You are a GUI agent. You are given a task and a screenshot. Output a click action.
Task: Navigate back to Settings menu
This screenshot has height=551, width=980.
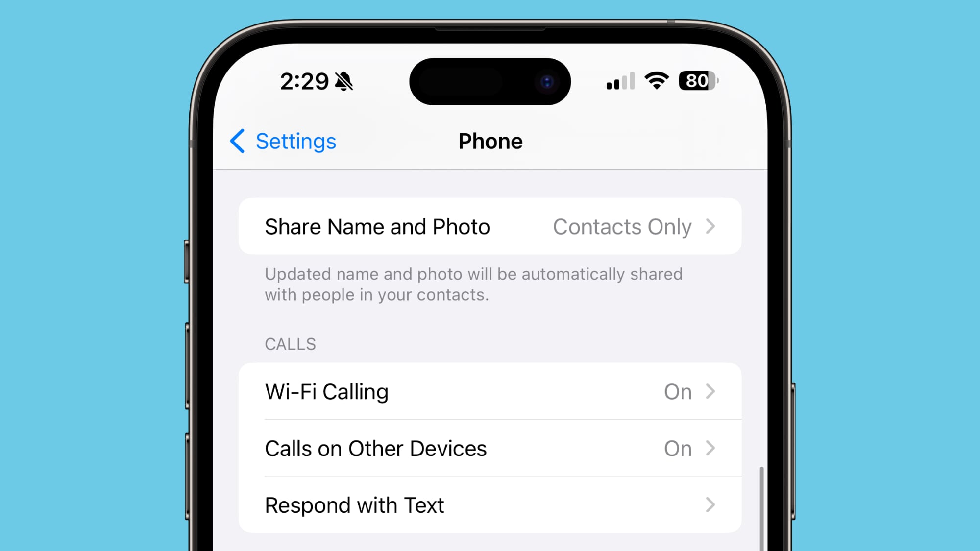[282, 141]
